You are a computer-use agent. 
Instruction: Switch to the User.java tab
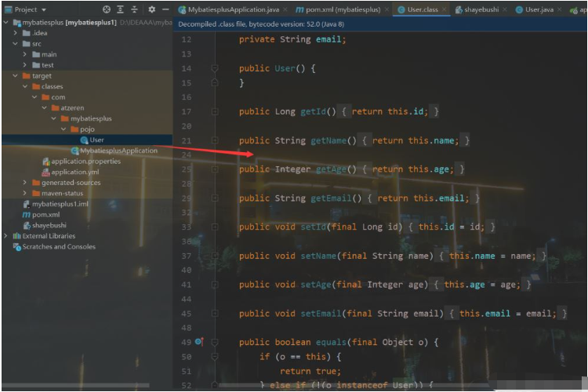click(539, 9)
